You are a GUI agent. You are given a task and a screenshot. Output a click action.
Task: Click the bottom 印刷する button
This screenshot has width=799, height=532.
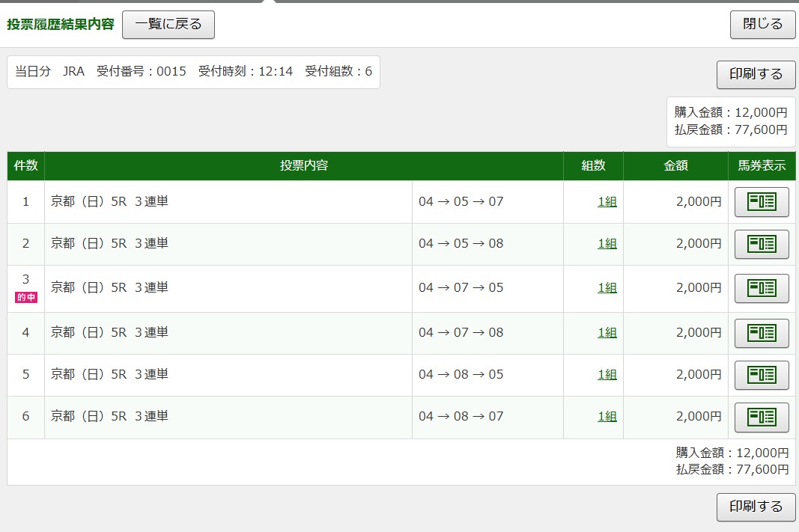[756, 507]
